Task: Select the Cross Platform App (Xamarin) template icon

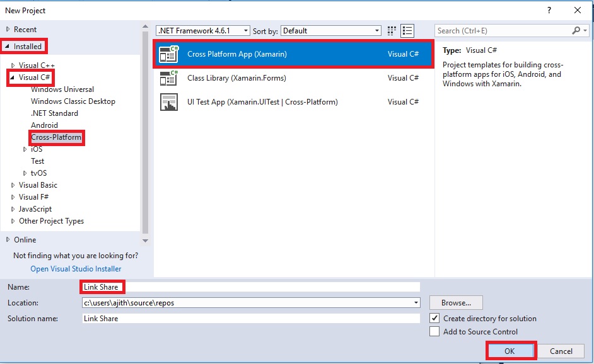Action: tap(168, 54)
